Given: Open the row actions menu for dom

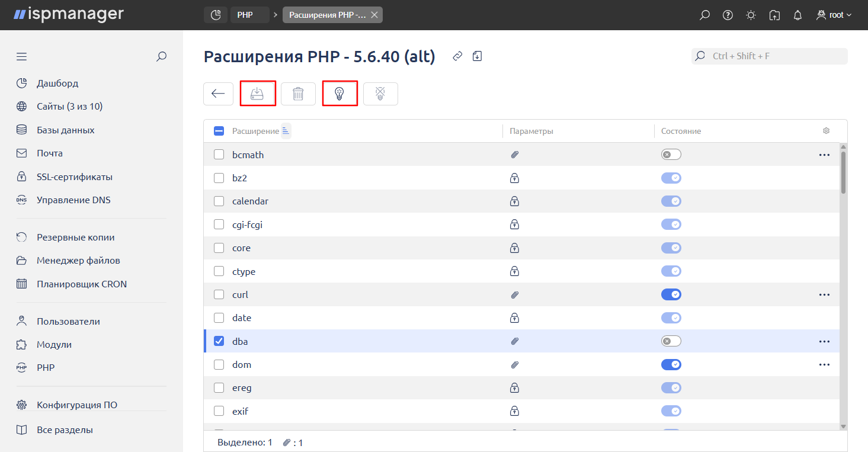Looking at the screenshot, I should coord(824,364).
